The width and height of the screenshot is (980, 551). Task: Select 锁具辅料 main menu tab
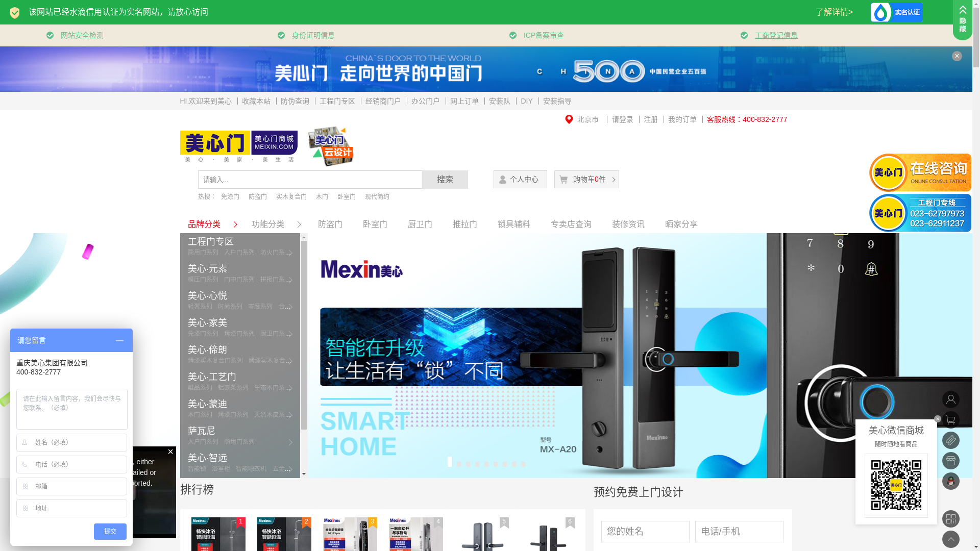[x=514, y=224]
